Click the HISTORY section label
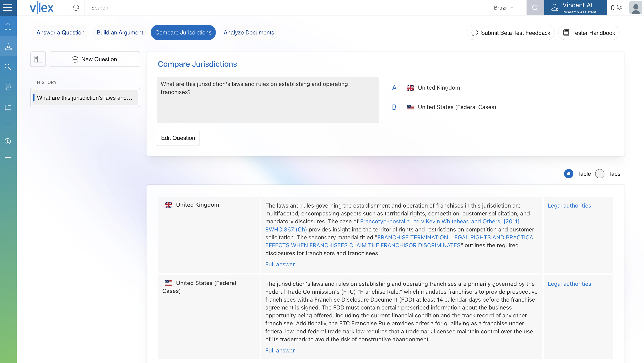Viewport: 644px width, 363px height. pyautogui.click(x=47, y=82)
